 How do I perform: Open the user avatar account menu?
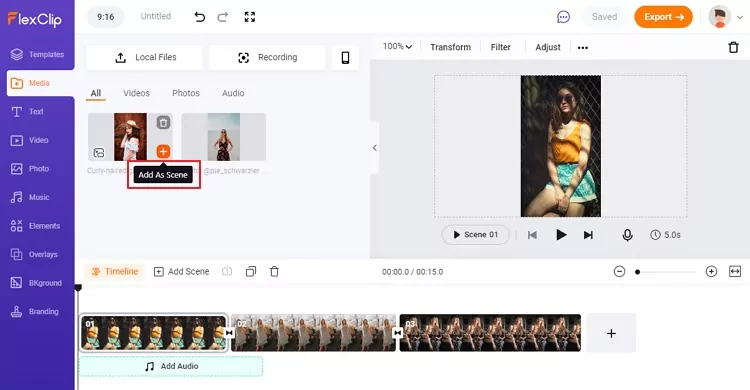726,17
